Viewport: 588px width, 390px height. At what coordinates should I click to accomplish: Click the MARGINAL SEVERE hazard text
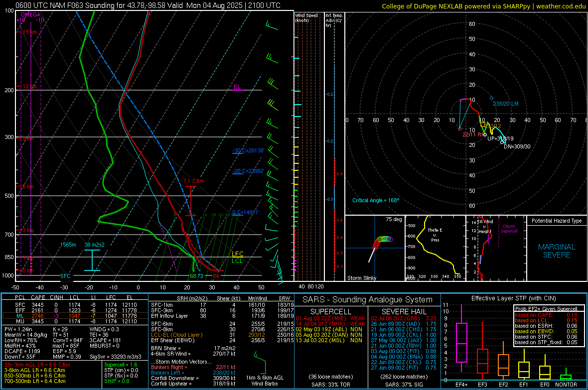557,251
